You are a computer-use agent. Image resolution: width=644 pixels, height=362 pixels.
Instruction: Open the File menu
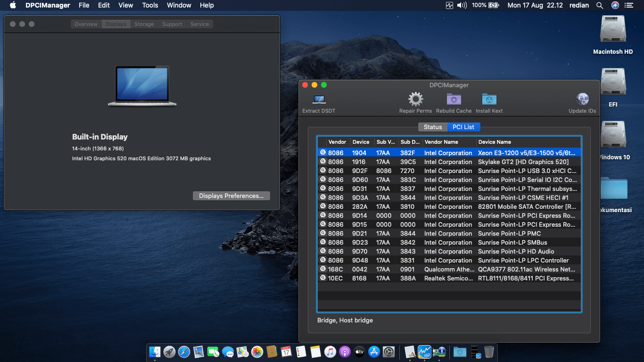[x=84, y=5]
